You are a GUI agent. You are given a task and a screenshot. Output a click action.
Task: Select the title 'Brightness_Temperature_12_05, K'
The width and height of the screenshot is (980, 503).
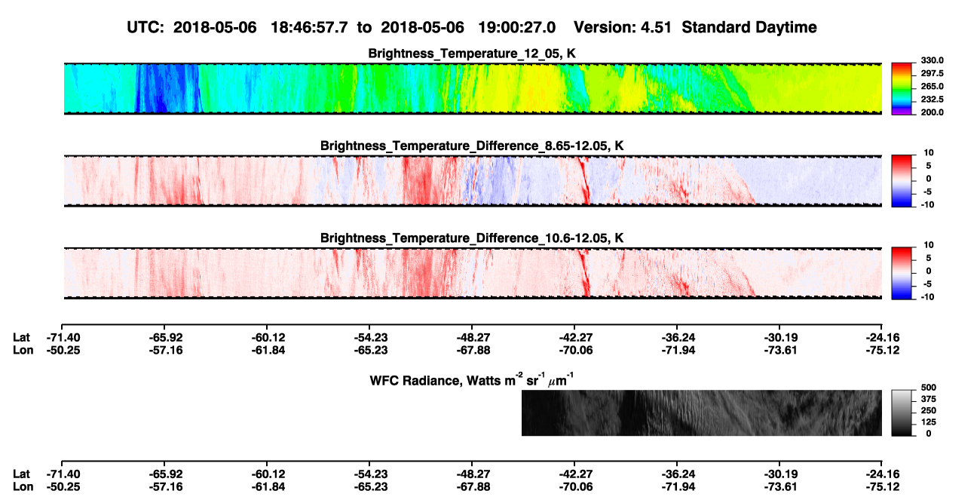click(x=473, y=54)
